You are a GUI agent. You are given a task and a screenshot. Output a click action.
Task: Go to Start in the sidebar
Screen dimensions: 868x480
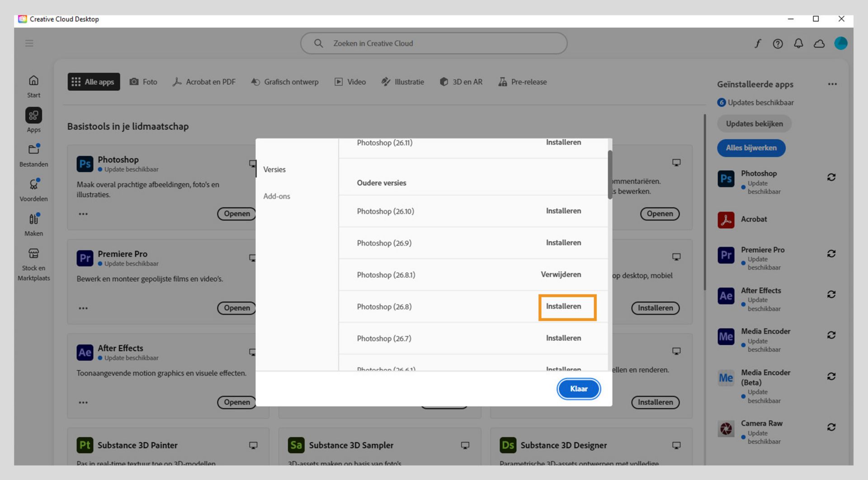[33, 86]
